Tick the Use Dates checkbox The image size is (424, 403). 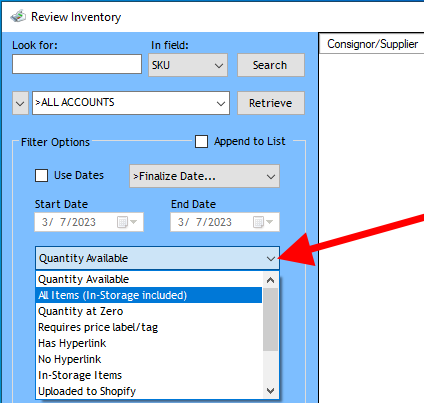pyautogui.click(x=41, y=175)
